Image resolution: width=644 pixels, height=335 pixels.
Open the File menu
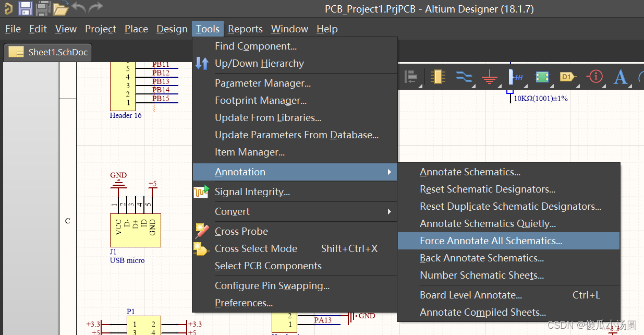(13, 29)
